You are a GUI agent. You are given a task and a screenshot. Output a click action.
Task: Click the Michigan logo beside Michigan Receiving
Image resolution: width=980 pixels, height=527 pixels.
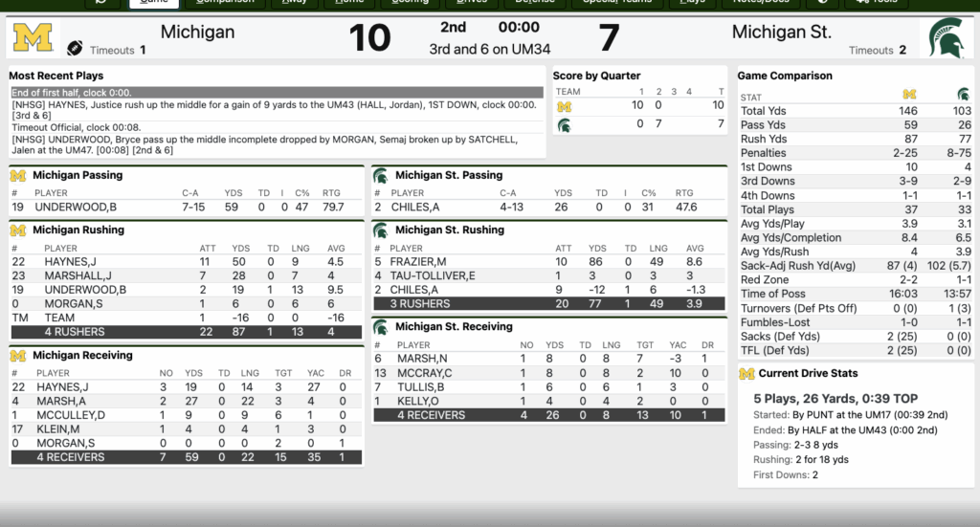click(x=17, y=356)
